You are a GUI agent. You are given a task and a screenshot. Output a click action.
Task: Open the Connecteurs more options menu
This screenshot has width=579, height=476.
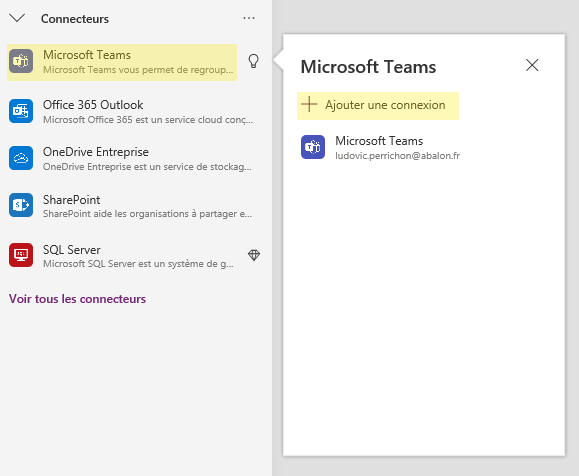pos(249,18)
